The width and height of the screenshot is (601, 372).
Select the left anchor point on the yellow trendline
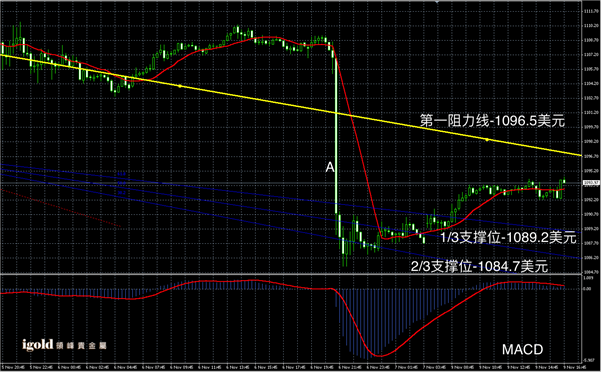click(180, 86)
